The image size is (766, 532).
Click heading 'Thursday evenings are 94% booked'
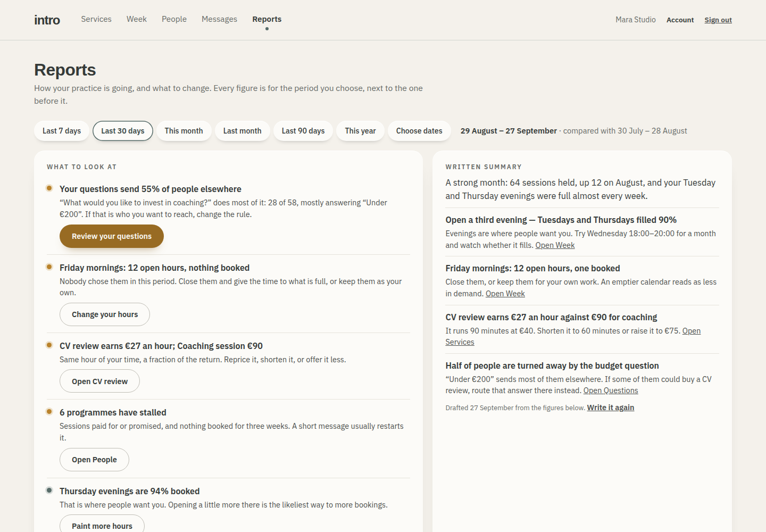(x=130, y=491)
